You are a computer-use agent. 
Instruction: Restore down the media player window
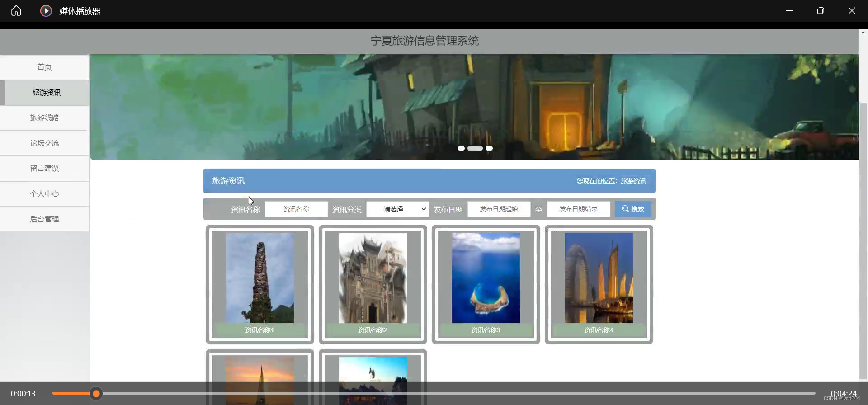pyautogui.click(x=821, y=11)
